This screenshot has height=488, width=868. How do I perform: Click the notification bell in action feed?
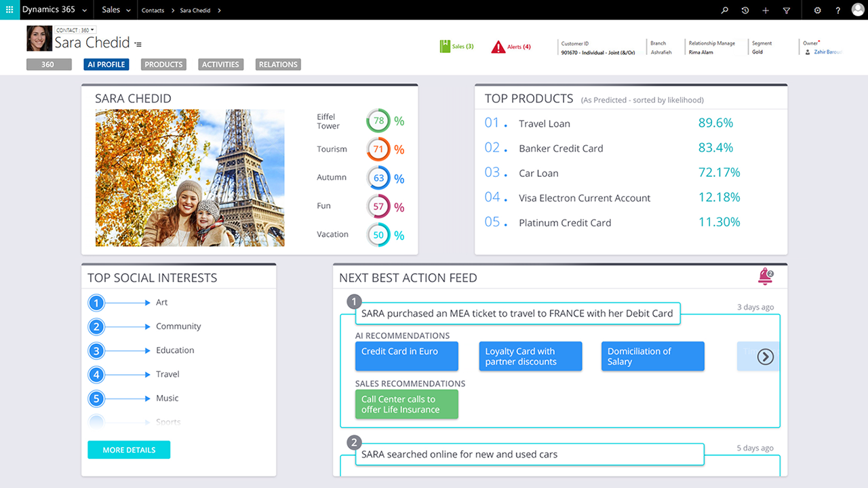pos(765,277)
